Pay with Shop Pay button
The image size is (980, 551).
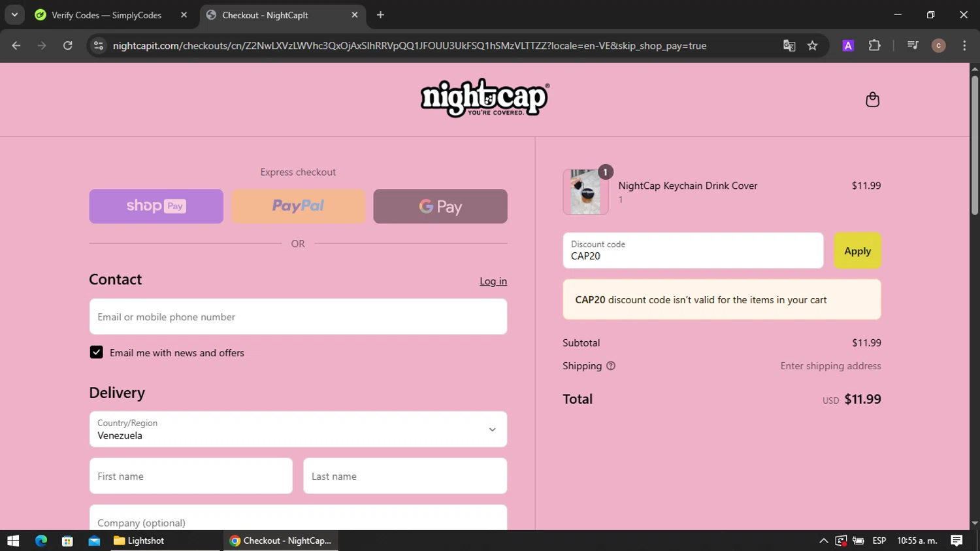click(156, 207)
